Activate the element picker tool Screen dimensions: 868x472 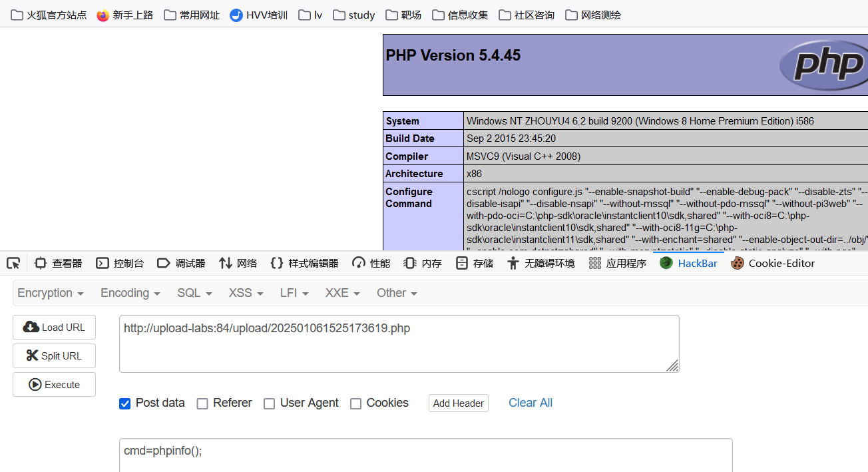[13, 263]
